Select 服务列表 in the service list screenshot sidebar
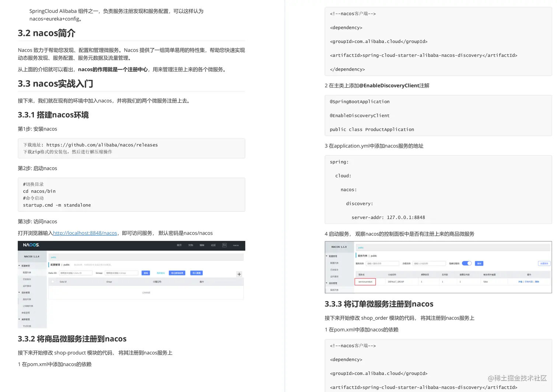The image size is (557, 392). click(334, 290)
